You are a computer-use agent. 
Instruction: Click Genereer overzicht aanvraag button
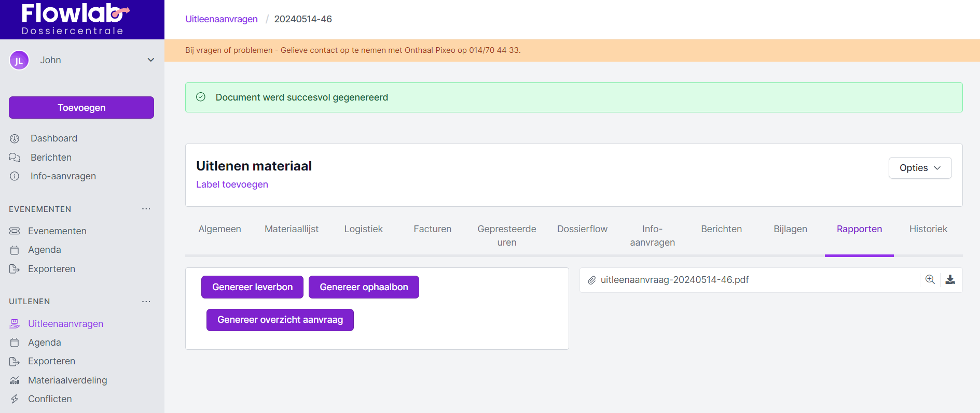click(280, 320)
